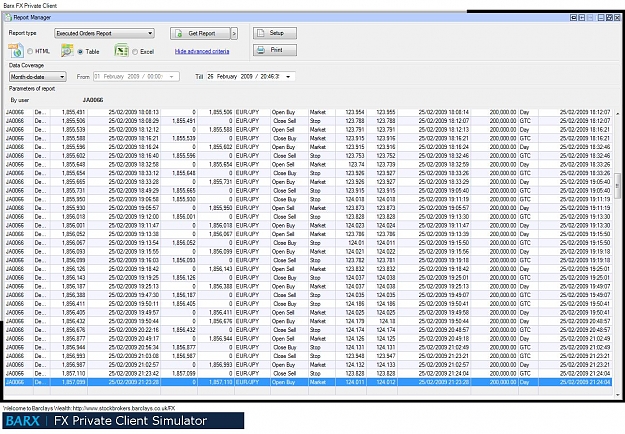Open the Month-to-date coverage dropdown

(x=38, y=77)
